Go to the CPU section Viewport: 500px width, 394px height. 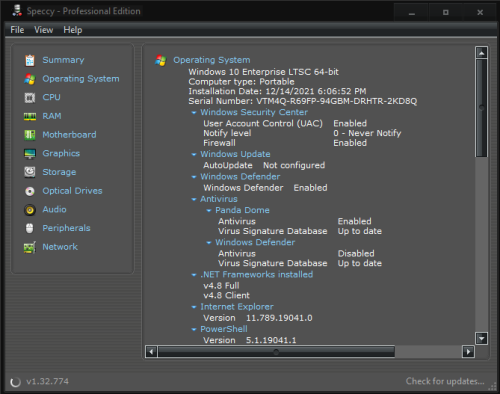(x=51, y=97)
